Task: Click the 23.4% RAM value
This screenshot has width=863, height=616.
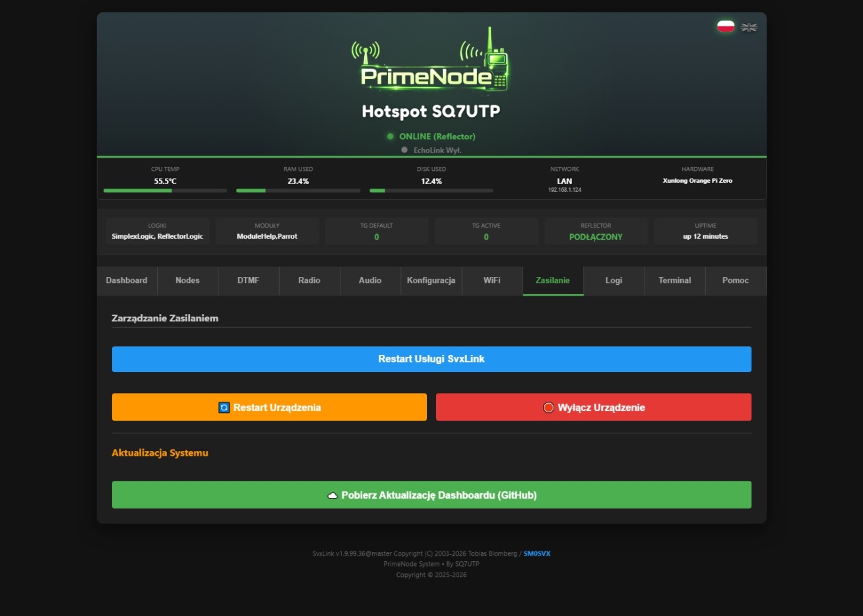Action: coord(298,181)
